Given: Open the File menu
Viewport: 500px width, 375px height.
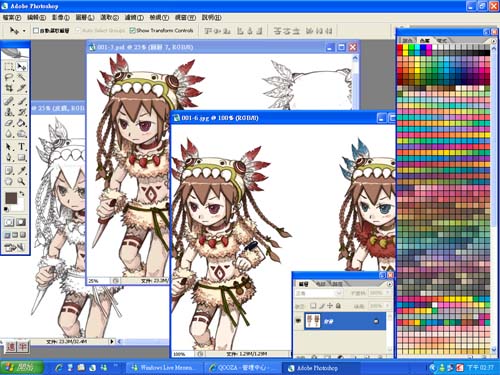Looking at the screenshot, I should [x=12, y=17].
